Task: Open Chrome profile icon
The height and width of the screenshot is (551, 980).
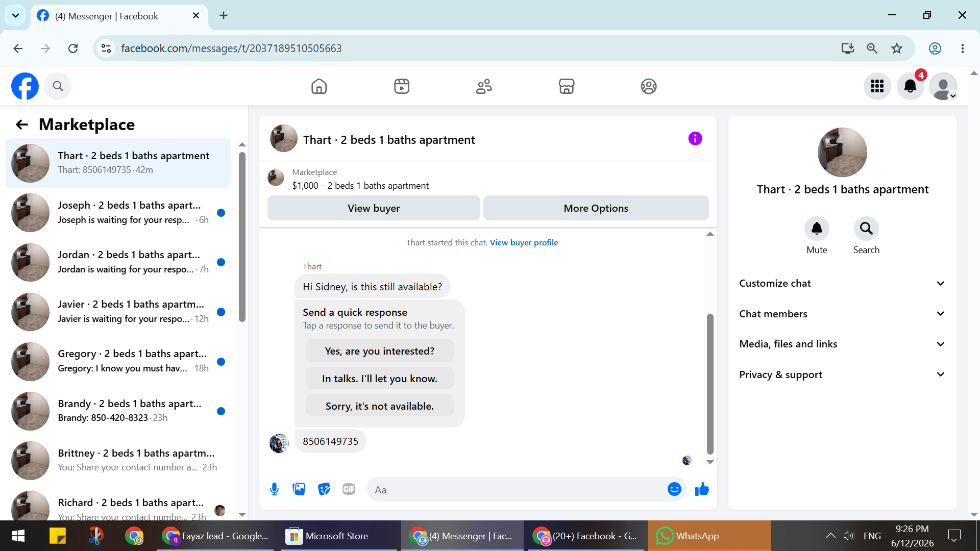Action: [x=935, y=48]
